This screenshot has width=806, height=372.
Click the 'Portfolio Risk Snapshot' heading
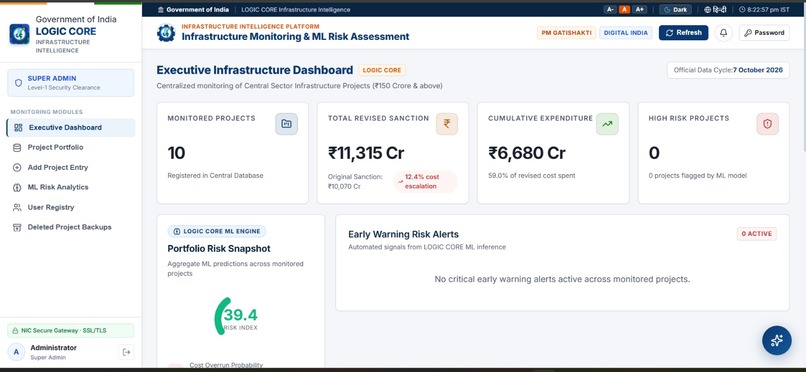coord(218,249)
